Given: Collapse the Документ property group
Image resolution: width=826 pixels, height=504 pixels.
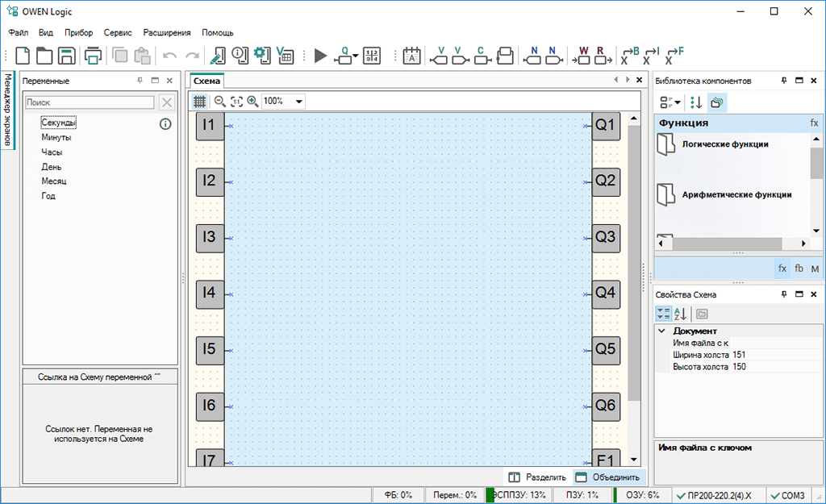Looking at the screenshot, I should pos(662,331).
